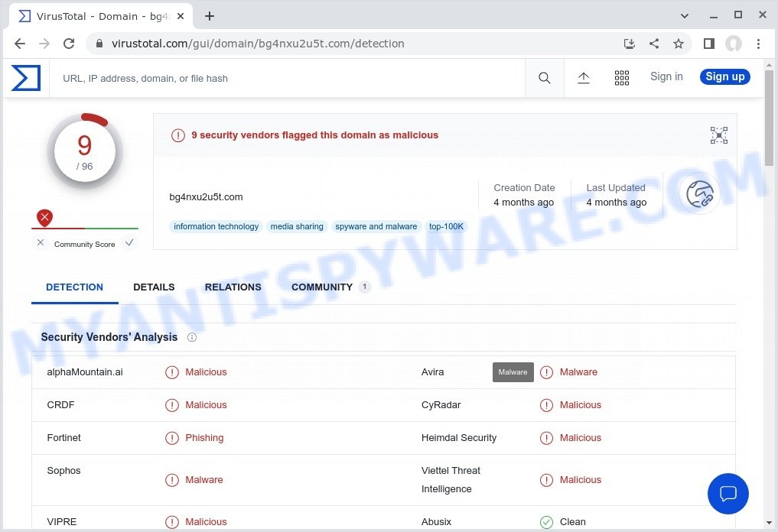
Task: Open the apps grid icon
Action: point(622,78)
